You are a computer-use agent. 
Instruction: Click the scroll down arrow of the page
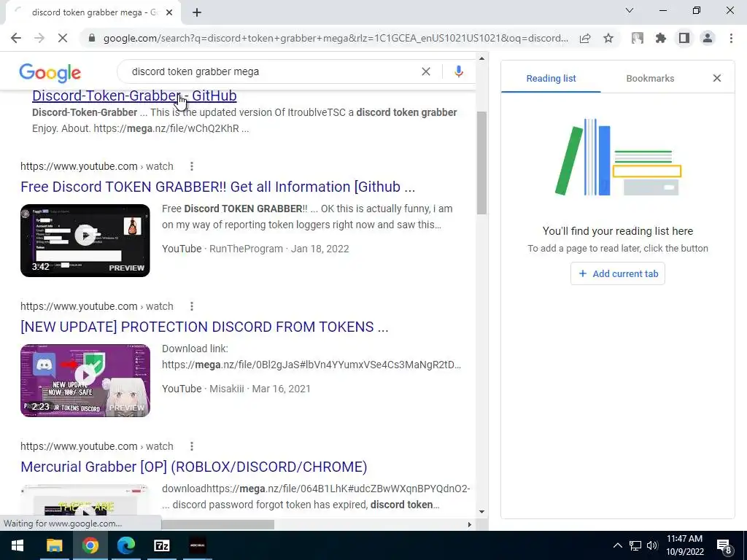click(481, 512)
